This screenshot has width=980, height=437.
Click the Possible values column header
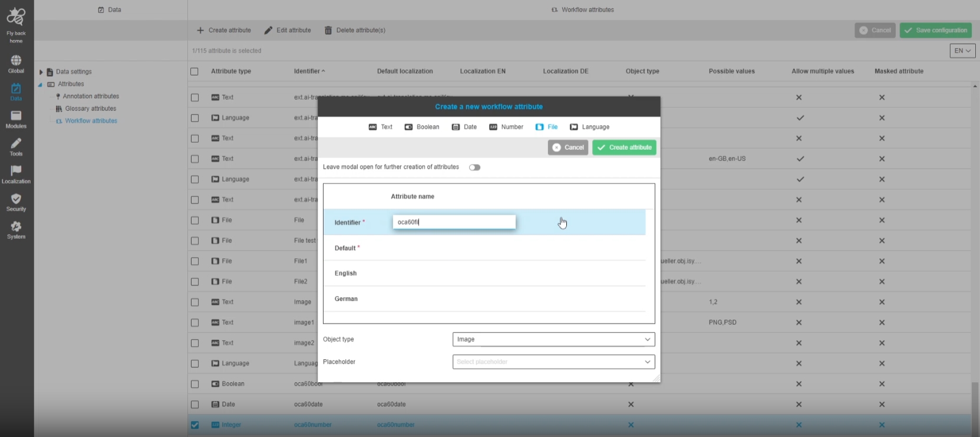(x=732, y=71)
